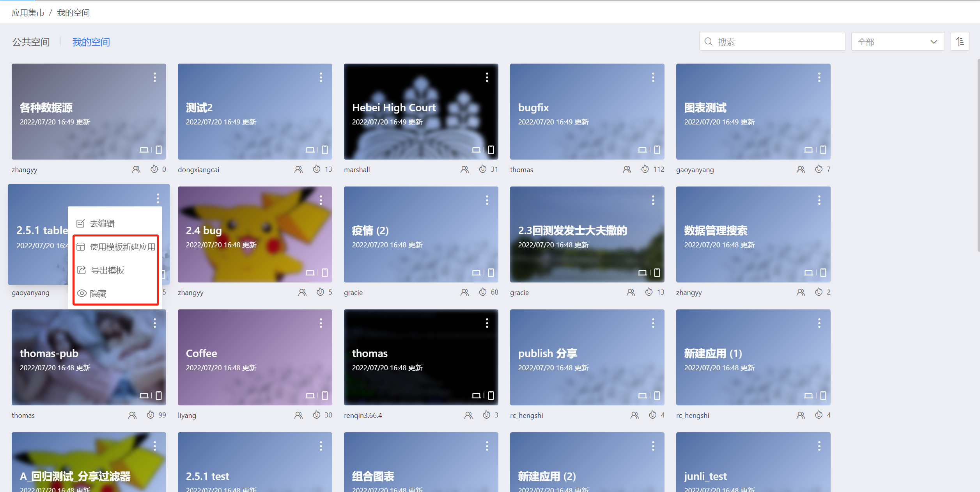Click the sort order icon next to filter
980x492 pixels.
click(960, 42)
